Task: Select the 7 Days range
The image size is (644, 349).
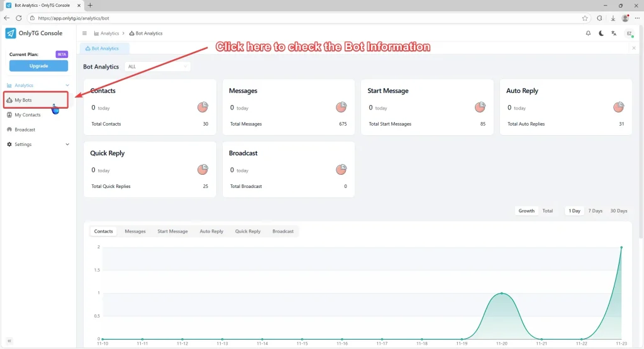Action: coord(595,211)
